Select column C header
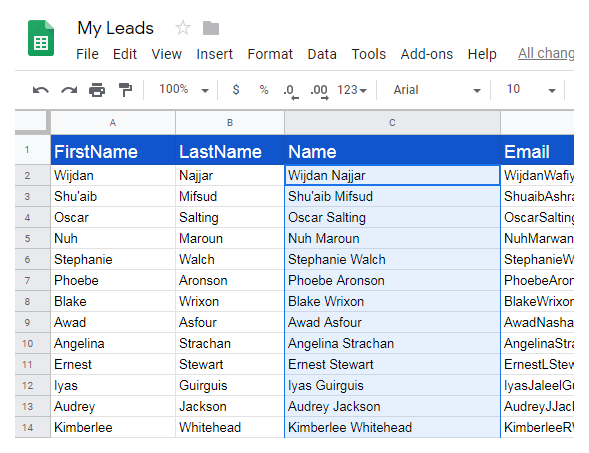589x453 pixels. click(392, 123)
